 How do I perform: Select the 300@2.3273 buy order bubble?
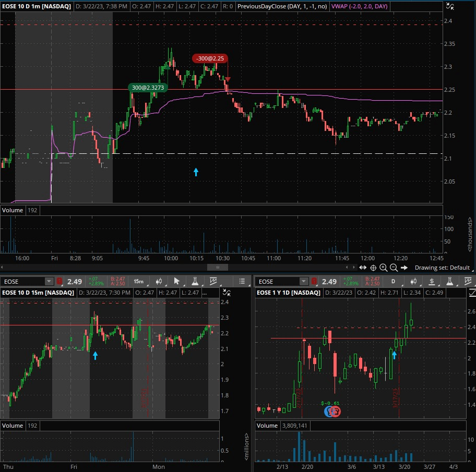(148, 88)
